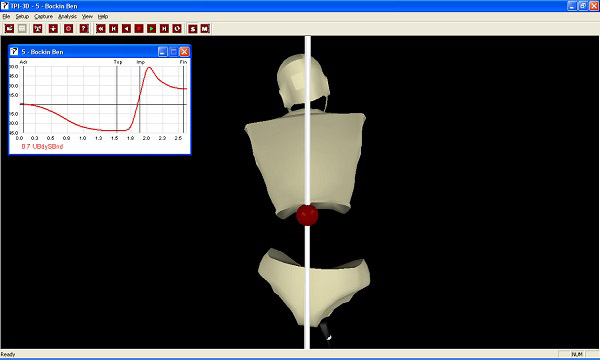Click the red sphere on the 3D avatar

(307, 215)
